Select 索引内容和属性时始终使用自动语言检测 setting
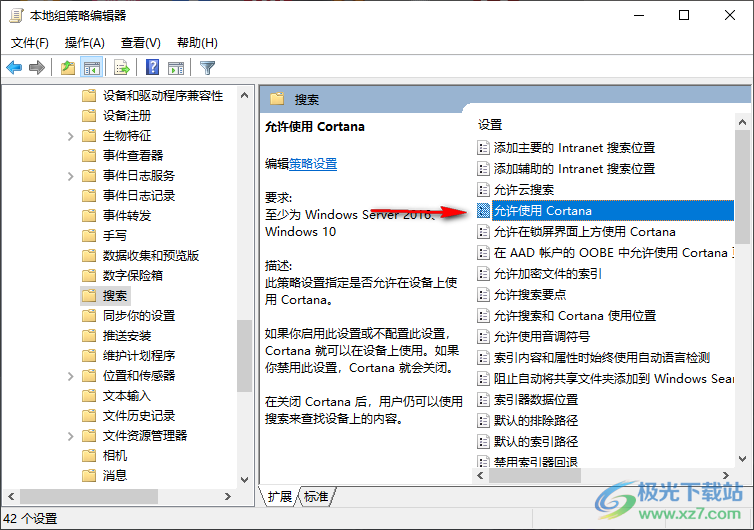Viewport: 754px width, 530px height. [x=602, y=357]
